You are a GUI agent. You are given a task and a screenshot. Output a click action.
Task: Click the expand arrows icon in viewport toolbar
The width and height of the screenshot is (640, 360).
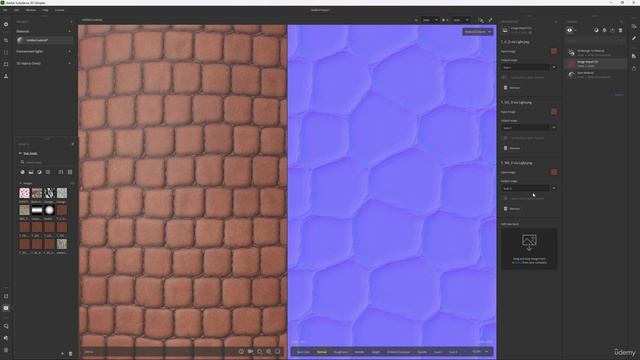point(491,20)
